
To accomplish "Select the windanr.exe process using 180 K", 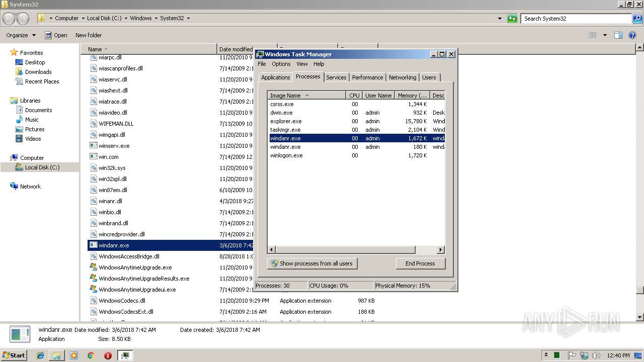I will (x=356, y=147).
